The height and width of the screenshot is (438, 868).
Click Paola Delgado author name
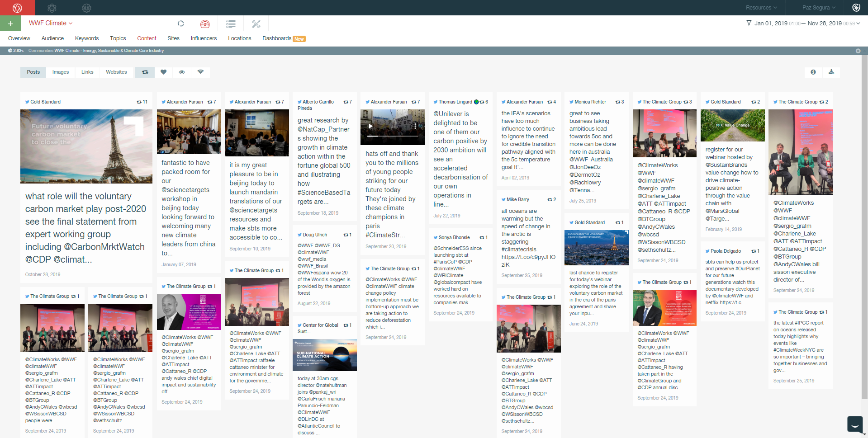[x=726, y=251]
